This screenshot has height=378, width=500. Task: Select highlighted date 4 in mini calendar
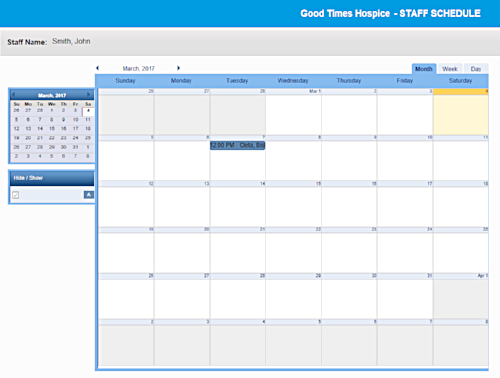coord(88,111)
